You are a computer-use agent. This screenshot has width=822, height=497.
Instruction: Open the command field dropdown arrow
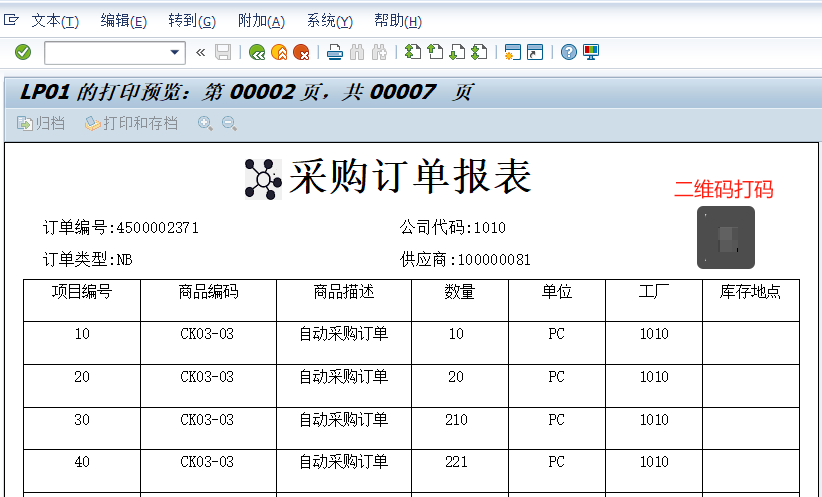click(175, 52)
